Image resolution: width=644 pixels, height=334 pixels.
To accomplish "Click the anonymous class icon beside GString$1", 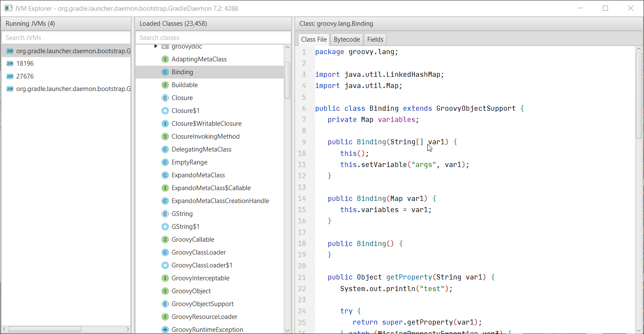I will pos(165,227).
